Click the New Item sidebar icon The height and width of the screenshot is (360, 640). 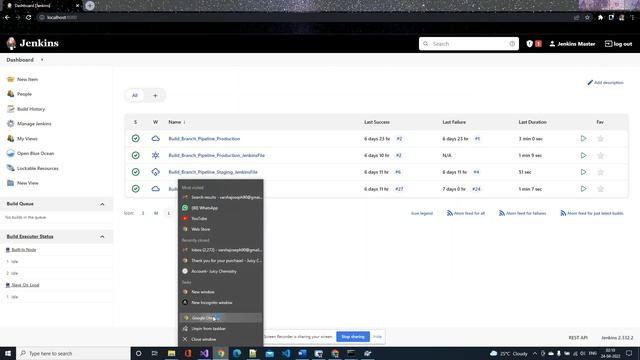click(x=11, y=79)
